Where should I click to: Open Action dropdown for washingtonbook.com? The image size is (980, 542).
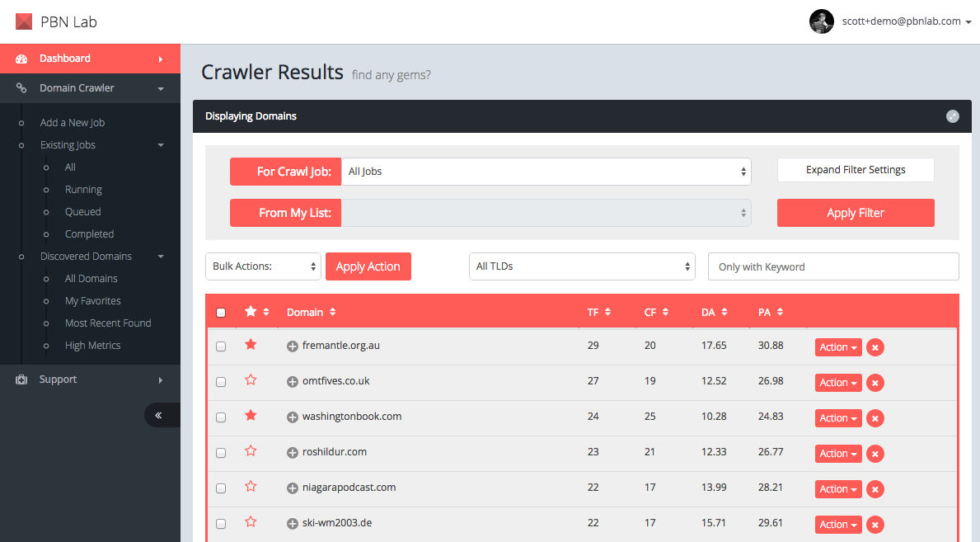click(838, 418)
